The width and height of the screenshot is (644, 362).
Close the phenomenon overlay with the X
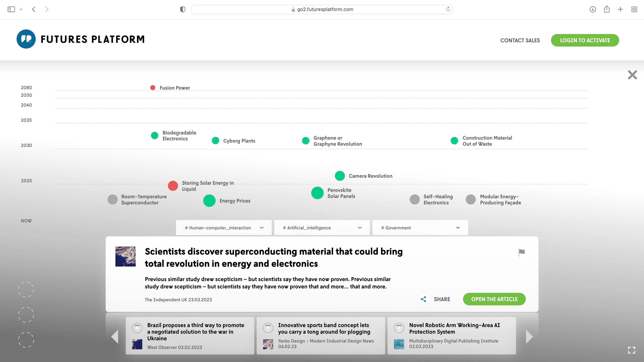pyautogui.click(x=632, y=74)
